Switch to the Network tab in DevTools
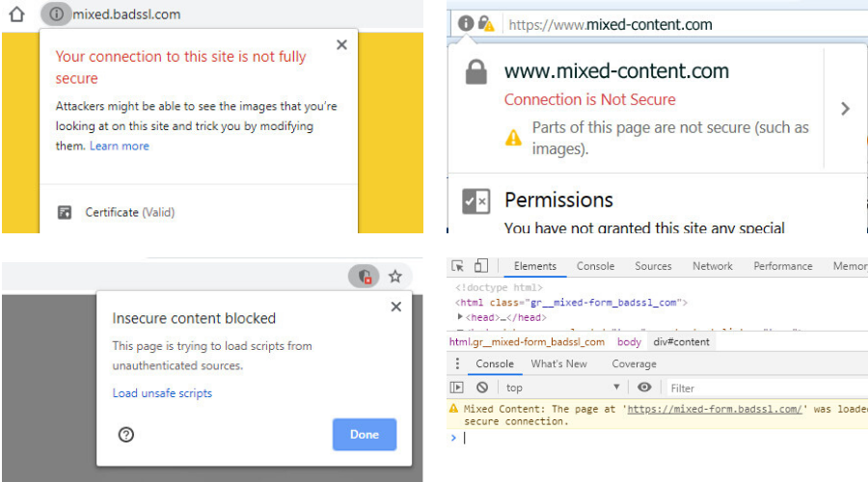The height and width of the screenshot is (482, 868). [712, 266]
